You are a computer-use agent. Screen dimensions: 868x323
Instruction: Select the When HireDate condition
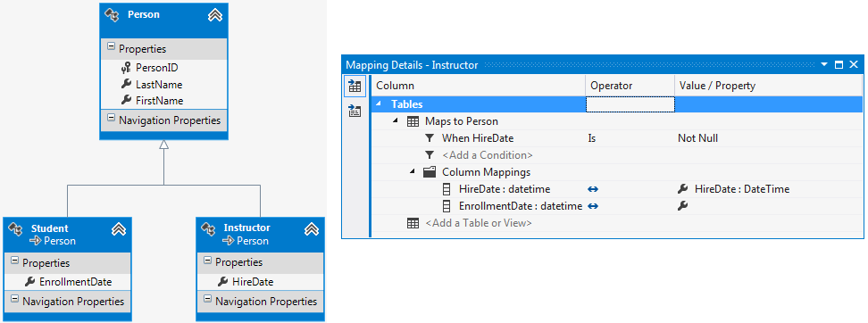point(616,138)
